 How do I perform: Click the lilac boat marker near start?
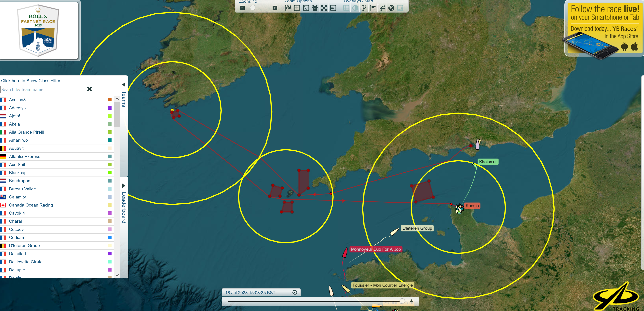pos(477,144)
